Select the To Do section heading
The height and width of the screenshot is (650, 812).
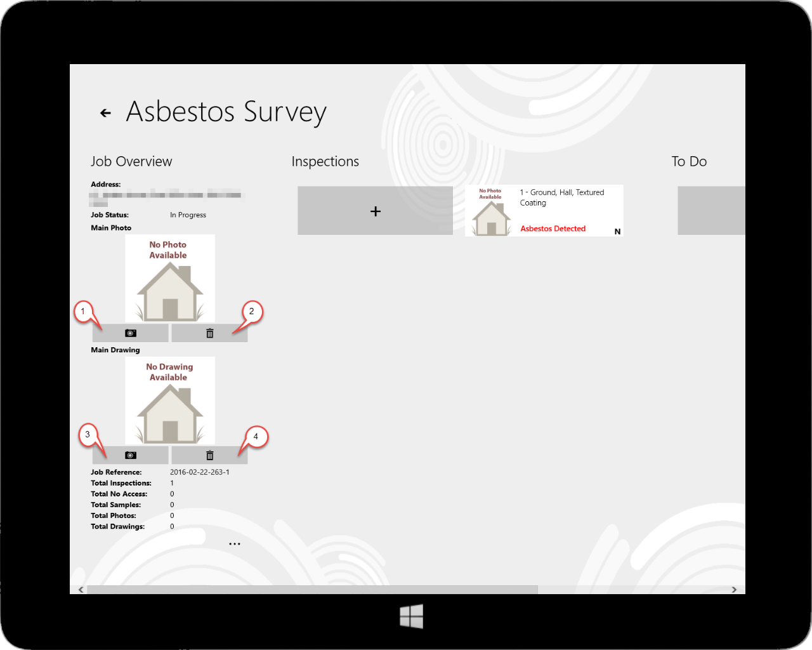[689, 161]
